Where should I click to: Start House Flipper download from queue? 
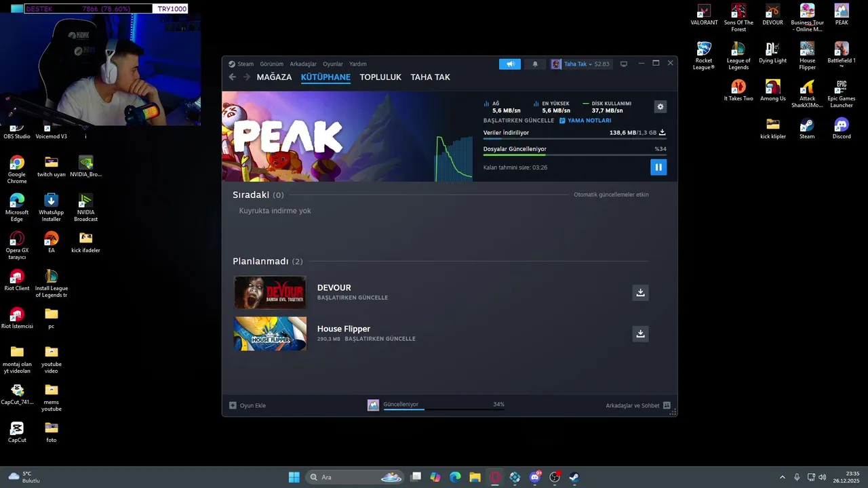[x=640, y=333]
